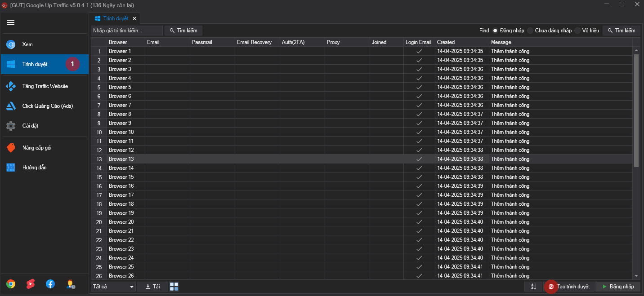Sort by the Message column header

click(561, 42)
